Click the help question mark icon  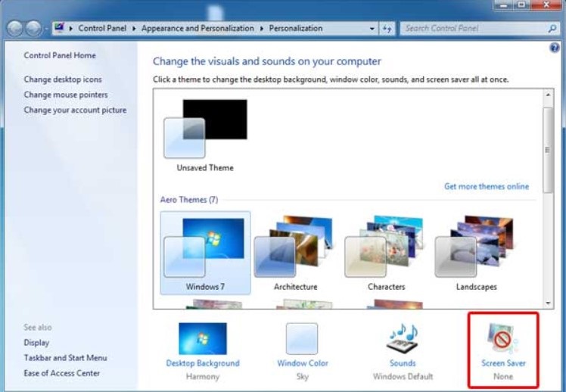[x=555, y=47]
